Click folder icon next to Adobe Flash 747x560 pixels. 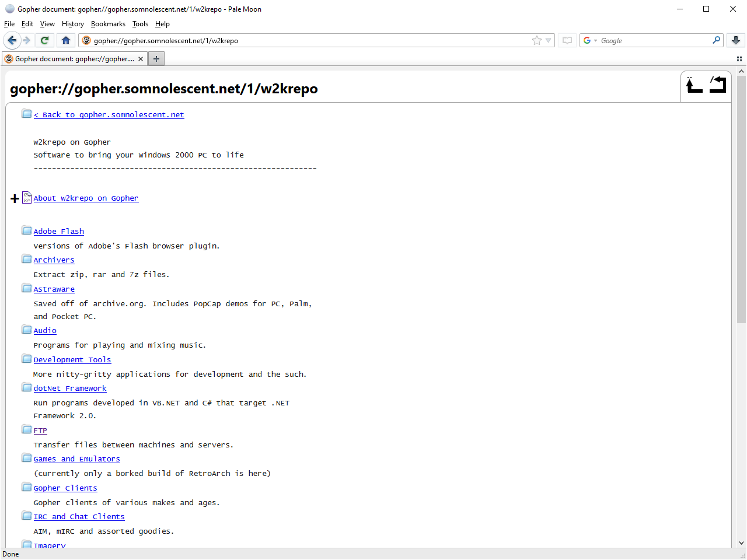point(27,230)
